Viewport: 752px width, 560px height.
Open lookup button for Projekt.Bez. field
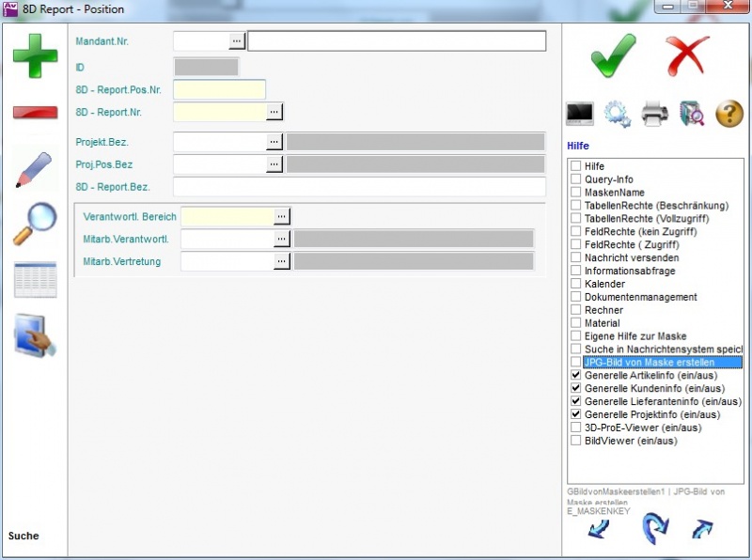coord(274,142)
